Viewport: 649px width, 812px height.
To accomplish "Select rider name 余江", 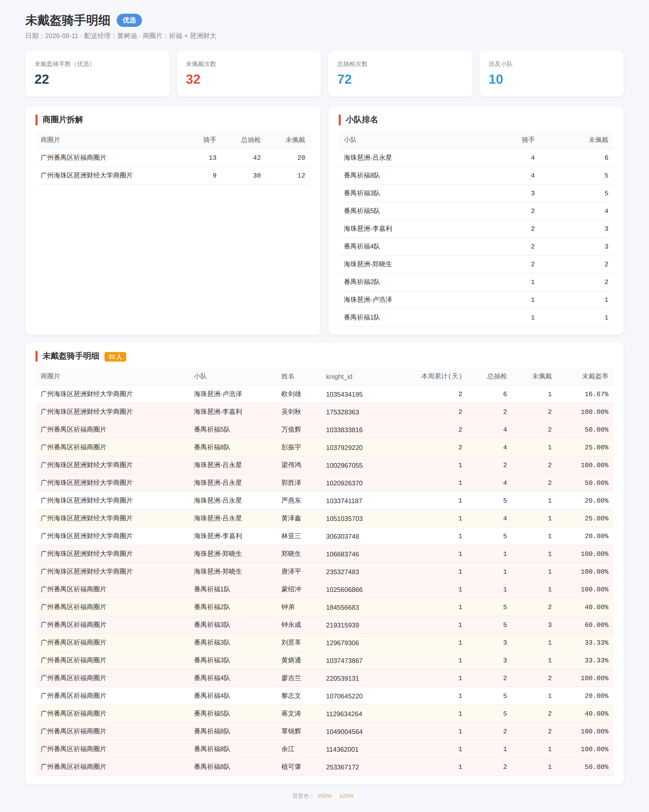I will point(287,749).
